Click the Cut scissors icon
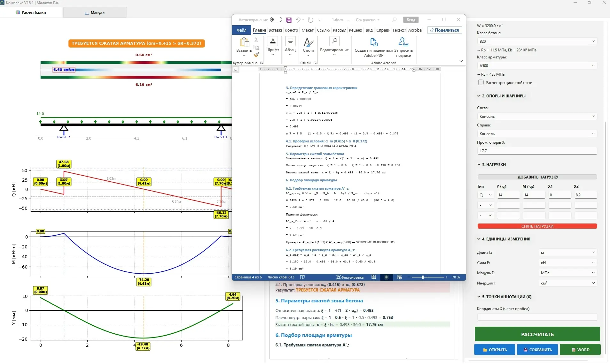610x364 pixels. 256,40
